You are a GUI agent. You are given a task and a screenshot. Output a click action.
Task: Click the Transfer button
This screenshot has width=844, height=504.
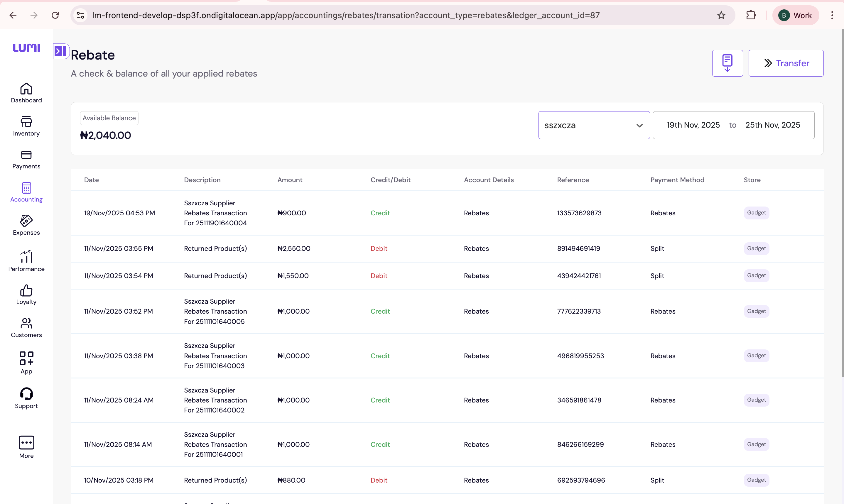pyautogui.click(x=786, y=63)
